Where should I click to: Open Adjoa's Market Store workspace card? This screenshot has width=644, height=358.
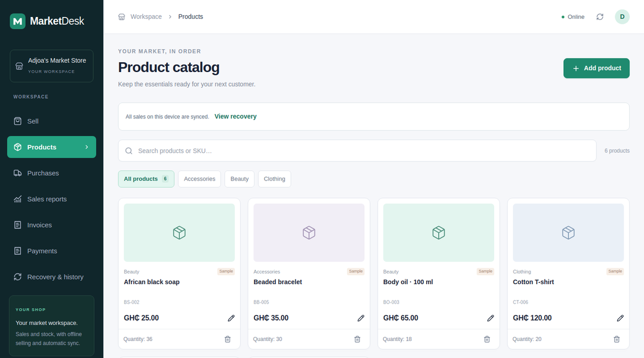coord(52,66)
